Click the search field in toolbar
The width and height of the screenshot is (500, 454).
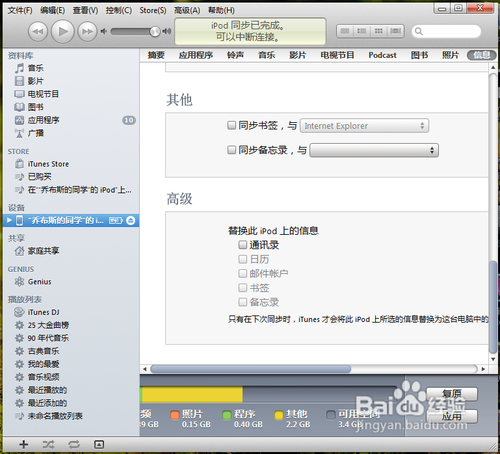click(446, 31)
